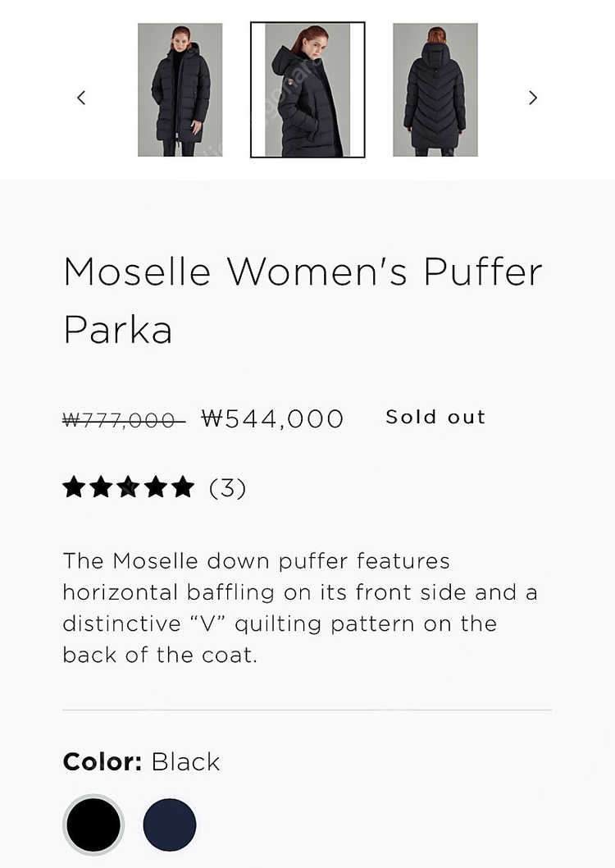Click the selected color name Black
Image resolution: width=615 pixels, height=868 pixels.
coord(186,761)
